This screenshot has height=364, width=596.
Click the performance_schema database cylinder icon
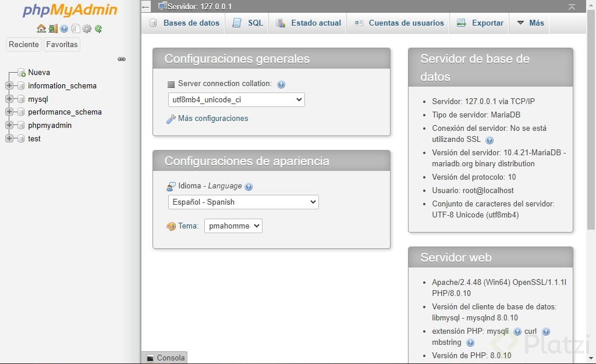tap(21, 112)
